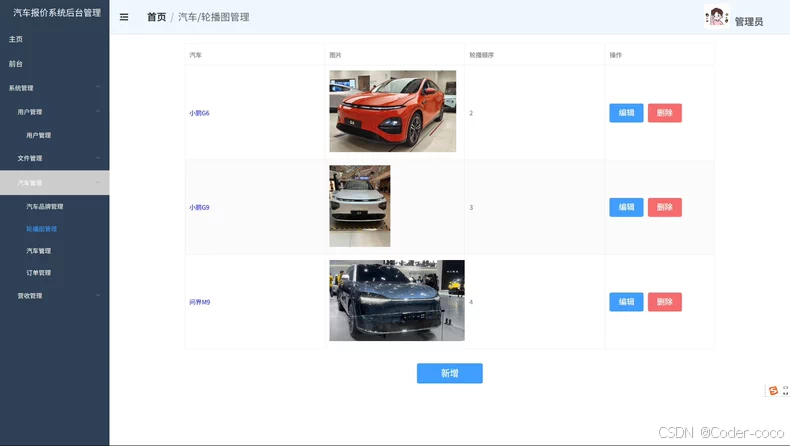This screenshot has width=790, height=446.
Task: Expand the 文件管理 chevron arrow
Action: [98, 158]
